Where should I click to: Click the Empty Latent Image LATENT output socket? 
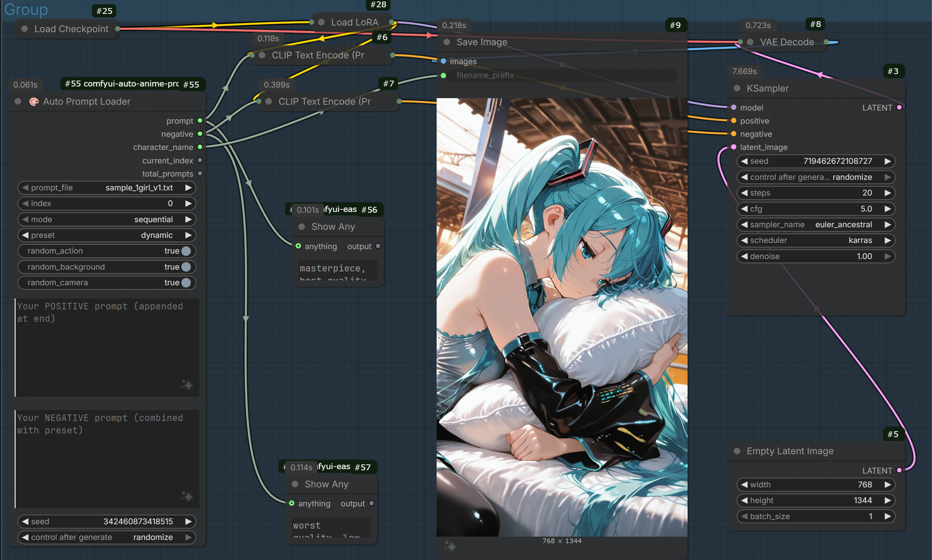(x=899, y=471)
